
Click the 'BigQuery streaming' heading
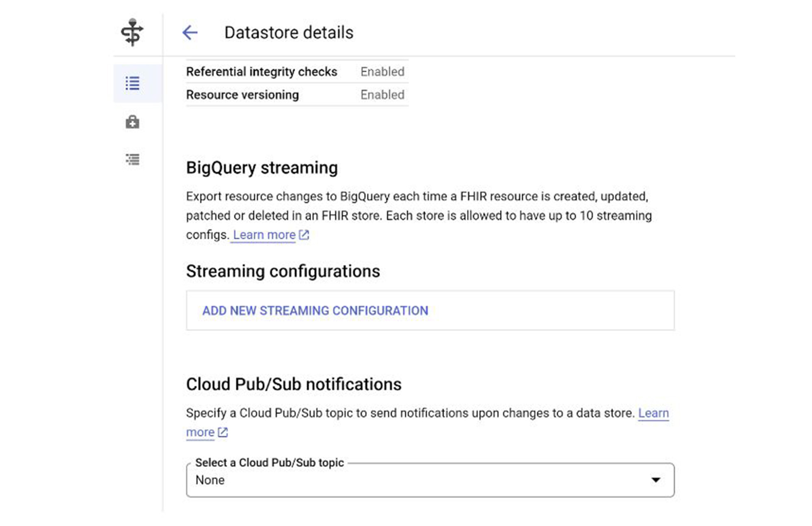tap(262, 168)
